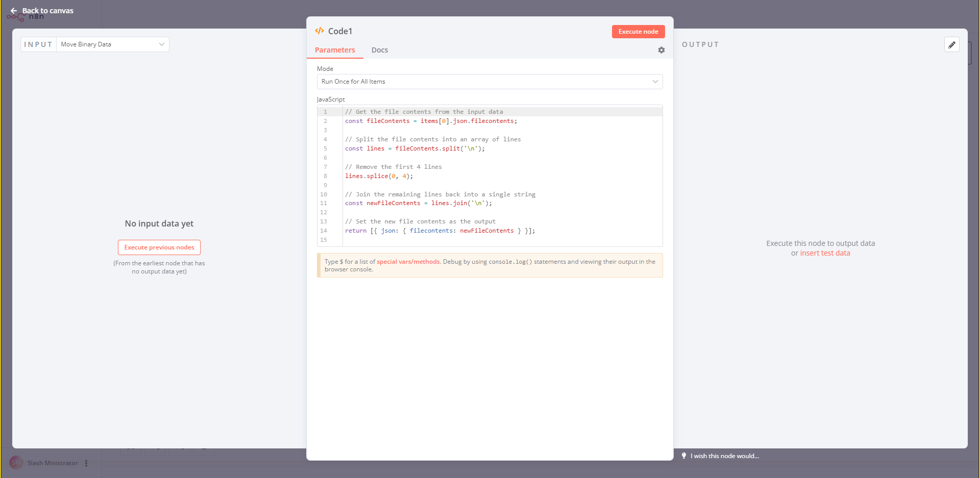The height and width of the screenshot is (478, 980).
Task: Open the special vars/methods link
Action: click(x=408, y=262)
